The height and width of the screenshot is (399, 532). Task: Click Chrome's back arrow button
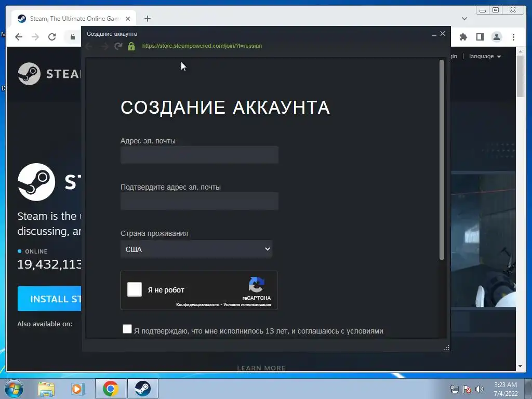point(19,37)
